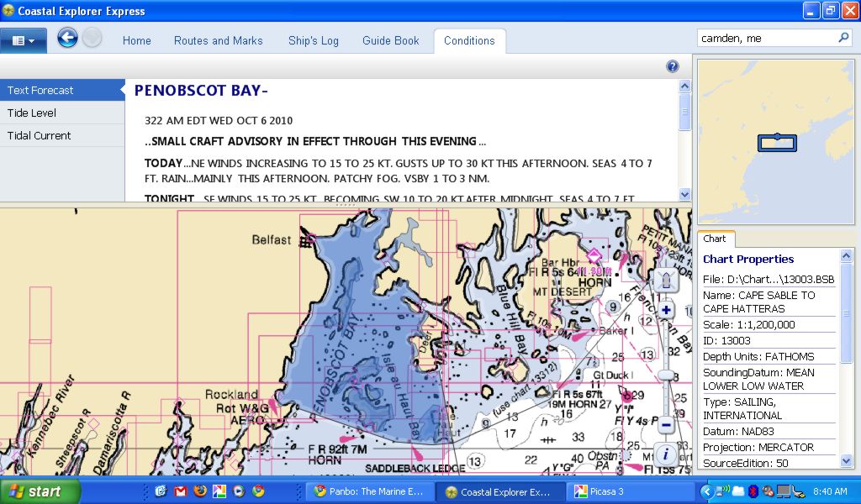The image size is (861, 504).
Task: Switch to the Ship's Log tab
Action: [x=314, y=40]
